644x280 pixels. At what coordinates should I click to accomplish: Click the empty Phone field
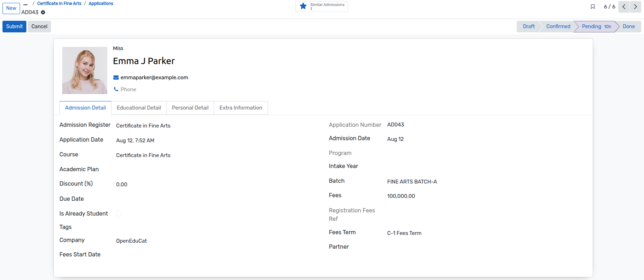(128, 89)
